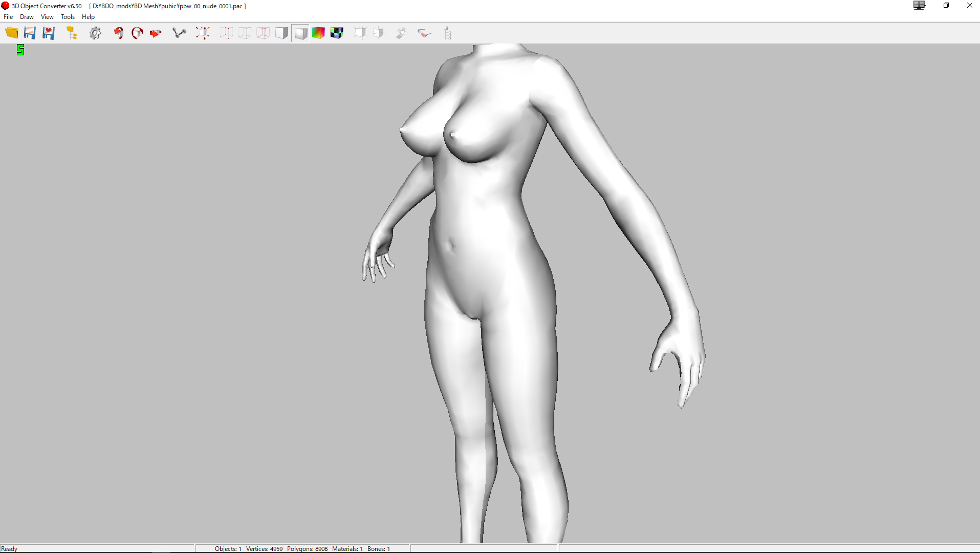Toggle the smooth shaded cube mode
The width and height of the screenshot is (980, 553).
(x=300, y=33)
